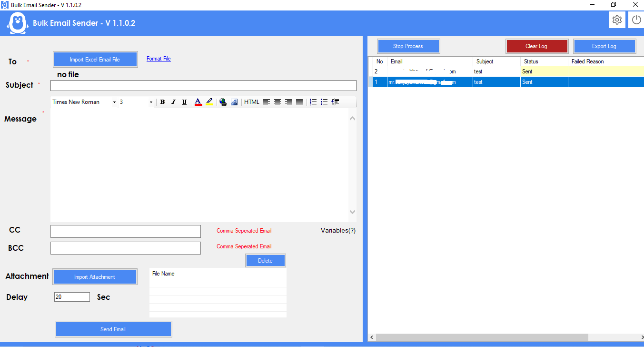Insert an image into the message
The width and height of the screenshot is (644, 347).
click(x=234, y=102)
